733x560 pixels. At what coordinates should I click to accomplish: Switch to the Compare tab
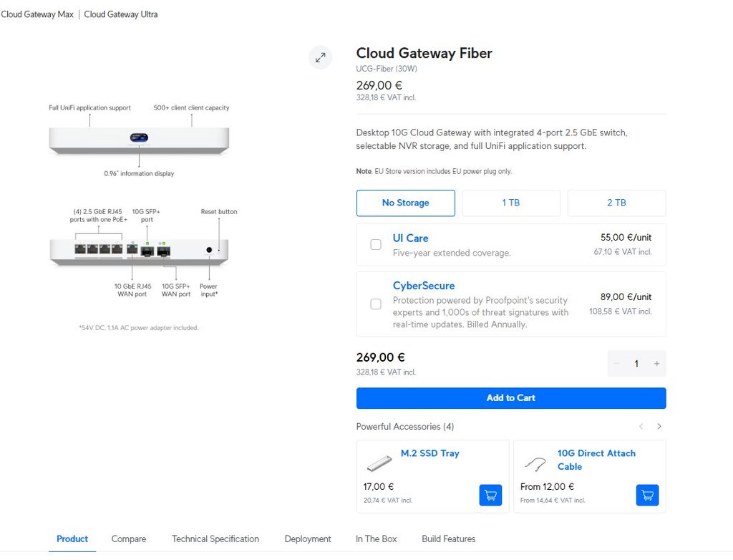click(129, 539)
